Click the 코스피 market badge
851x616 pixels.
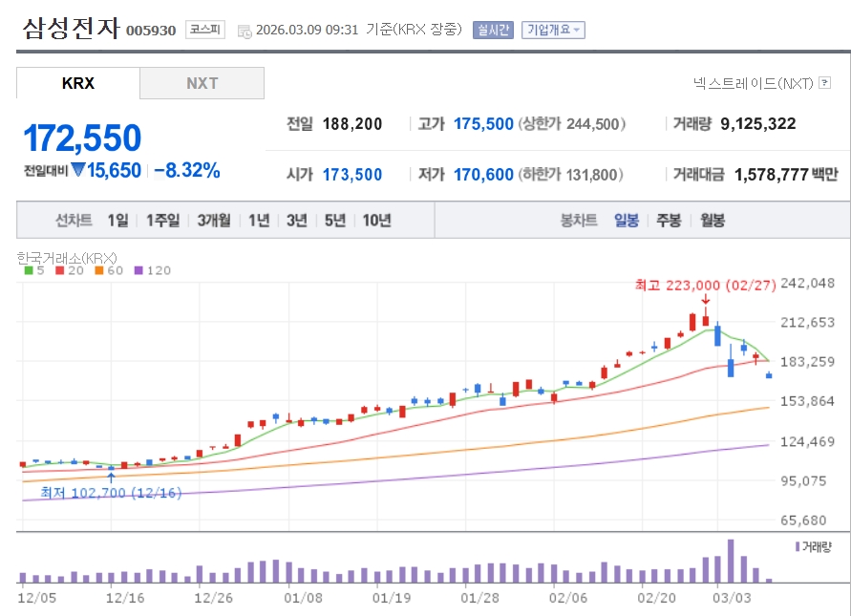[204, 30]
